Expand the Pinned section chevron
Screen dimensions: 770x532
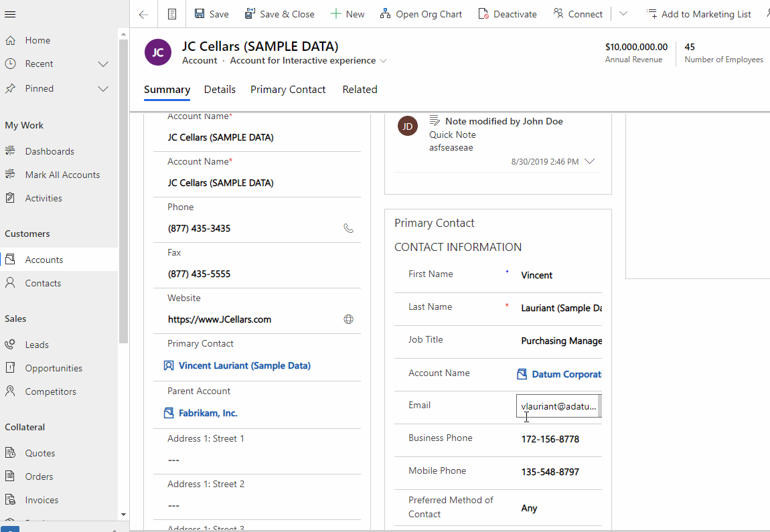tap(103, 89)
